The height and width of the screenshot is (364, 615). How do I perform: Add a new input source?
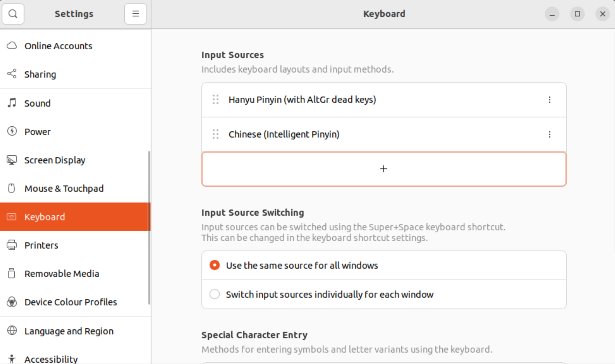click(383, 169)
